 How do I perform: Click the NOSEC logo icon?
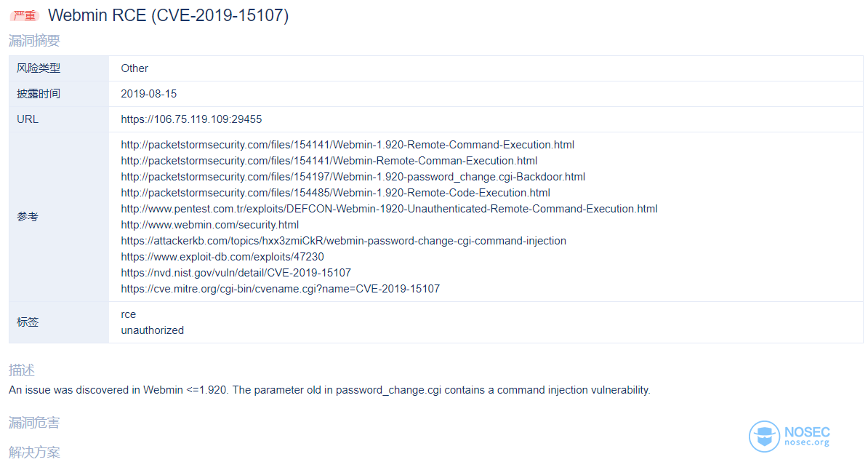tap(765, 437)
